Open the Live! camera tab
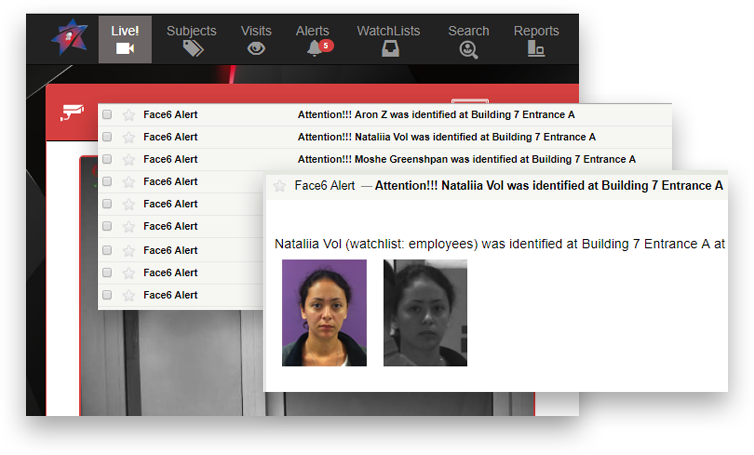Viewport: 754px width, 455px height. click(x=125, y=39)
